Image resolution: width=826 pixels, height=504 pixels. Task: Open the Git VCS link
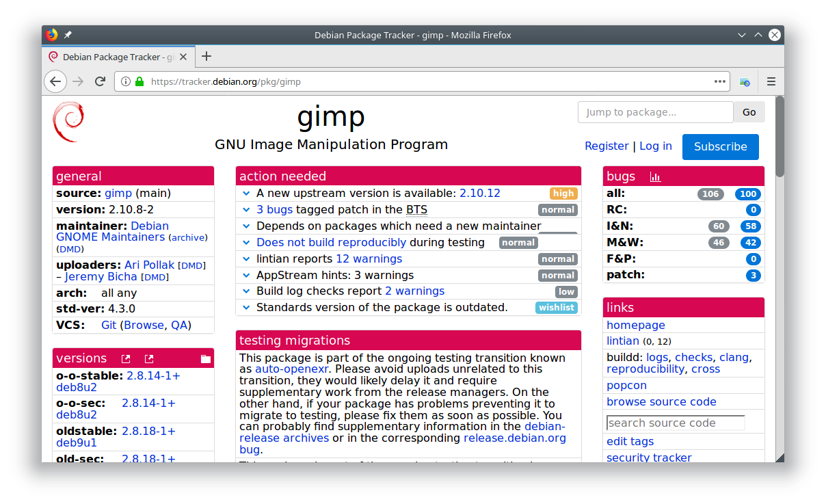(109, 325)
